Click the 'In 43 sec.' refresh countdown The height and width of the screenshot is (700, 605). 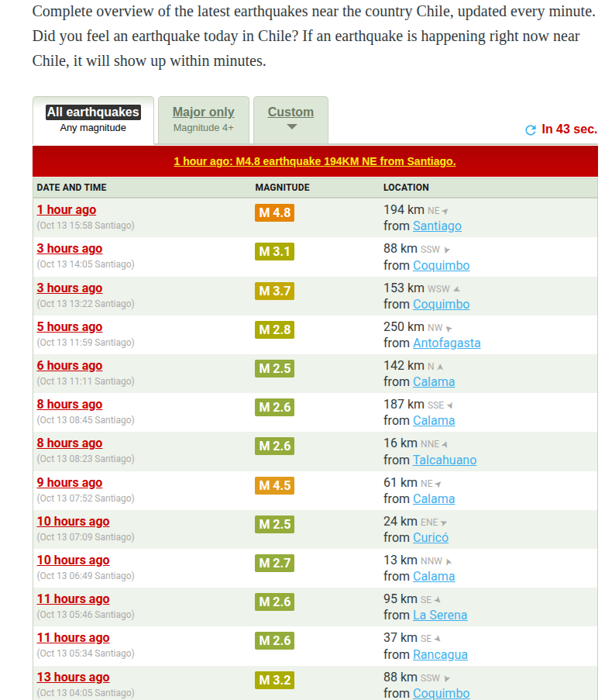[x=569, y=129]
